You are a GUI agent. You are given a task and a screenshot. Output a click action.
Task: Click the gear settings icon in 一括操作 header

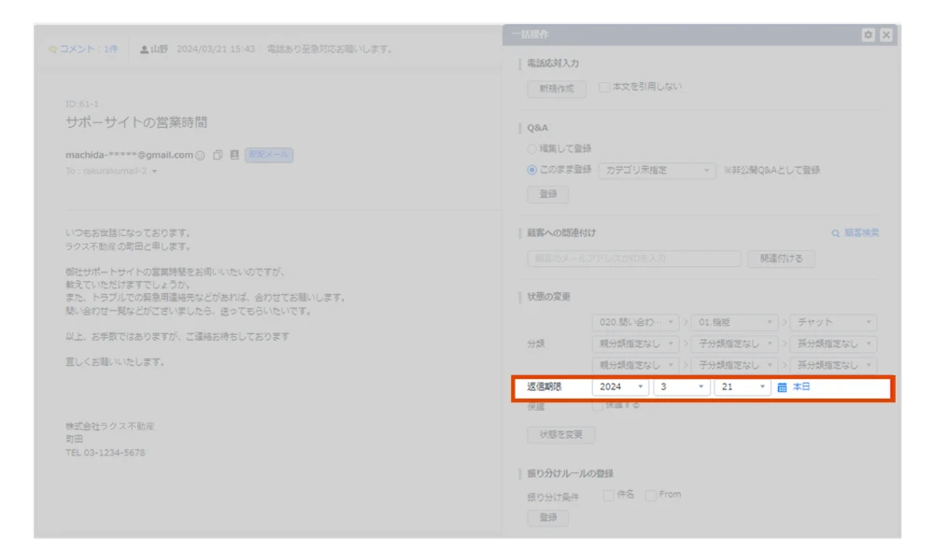[x=868, y=35]
